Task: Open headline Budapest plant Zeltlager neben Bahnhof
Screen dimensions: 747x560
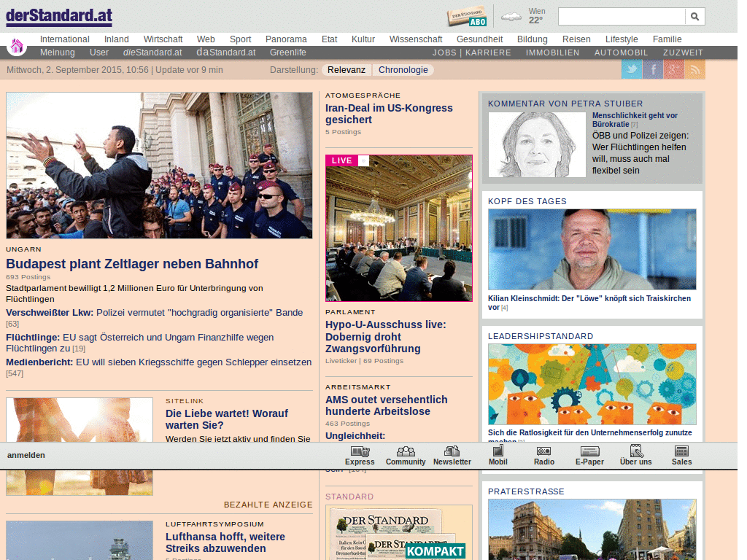Action: pyautogui.click(x=132, y=264)
